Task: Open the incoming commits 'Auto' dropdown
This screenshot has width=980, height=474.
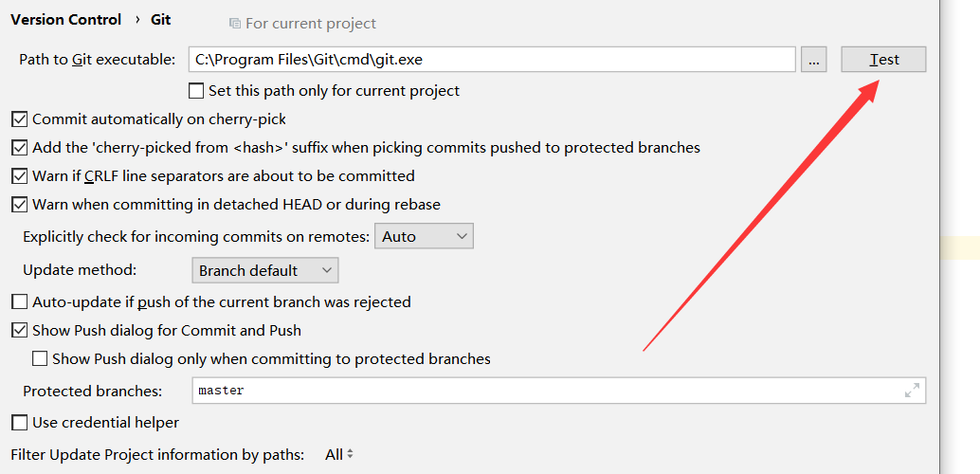Action: pyautogui.click(x=425, y=236)
